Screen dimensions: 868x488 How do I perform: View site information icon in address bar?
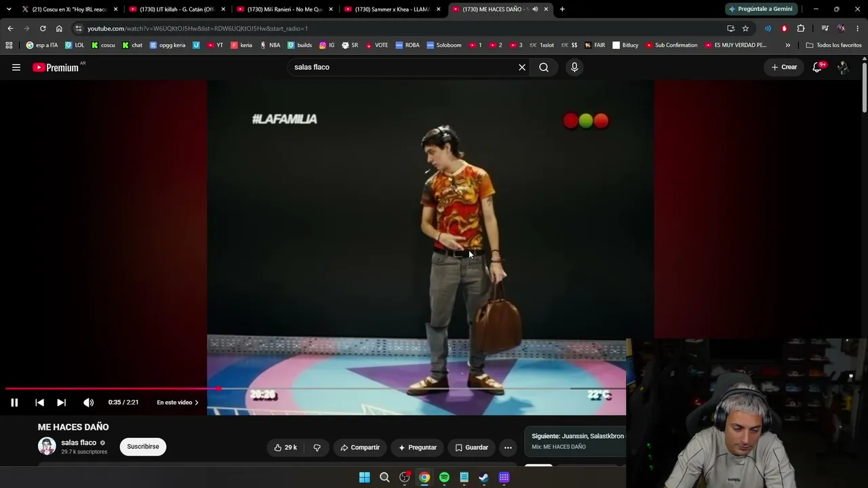coord(79,28)
